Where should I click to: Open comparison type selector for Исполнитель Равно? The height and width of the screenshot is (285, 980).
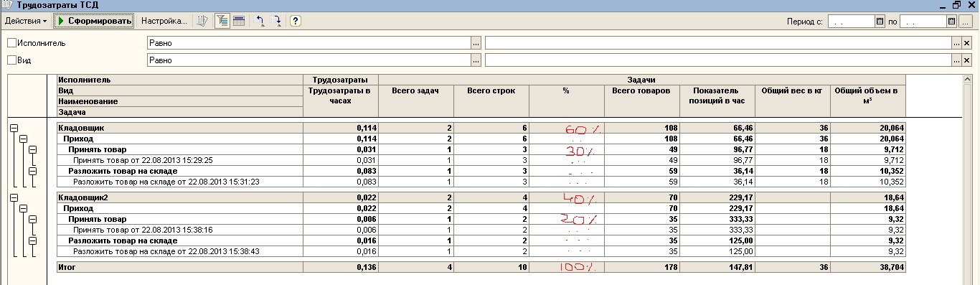point(476,43)
